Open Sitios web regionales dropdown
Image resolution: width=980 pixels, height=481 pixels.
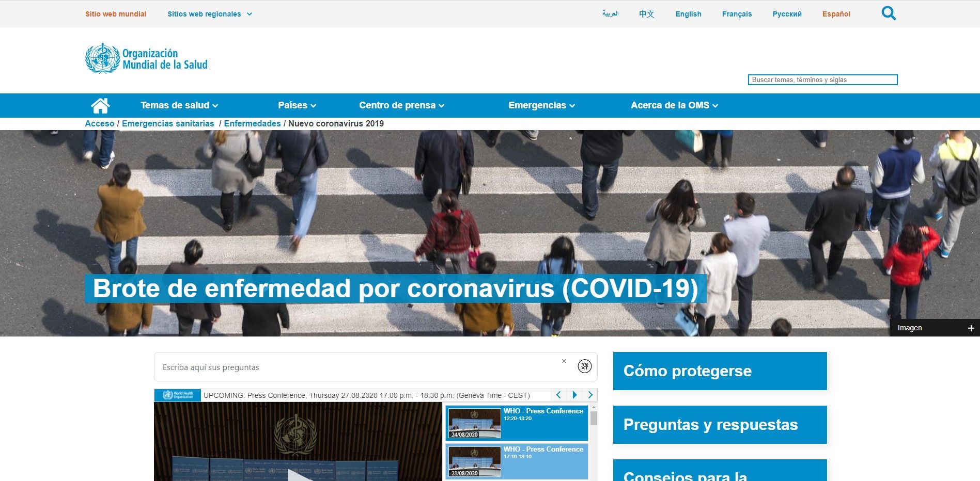pyautogui.click(x=210, y=14)
